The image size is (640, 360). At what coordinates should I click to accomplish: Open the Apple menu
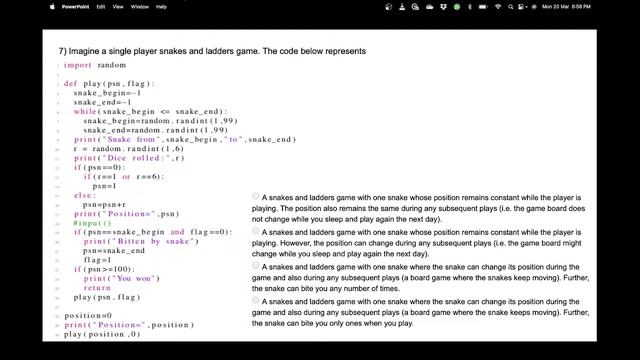[x=52, y=7]
